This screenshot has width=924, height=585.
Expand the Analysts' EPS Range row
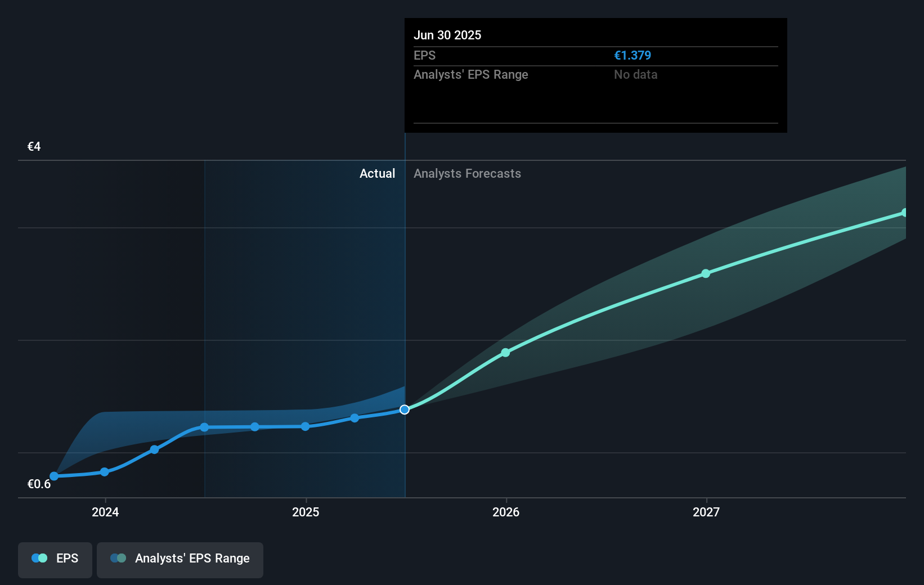click(x=470, y=74)
